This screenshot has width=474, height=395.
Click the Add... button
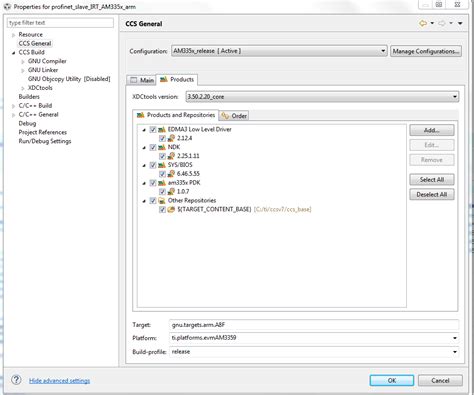pos(432,130)
